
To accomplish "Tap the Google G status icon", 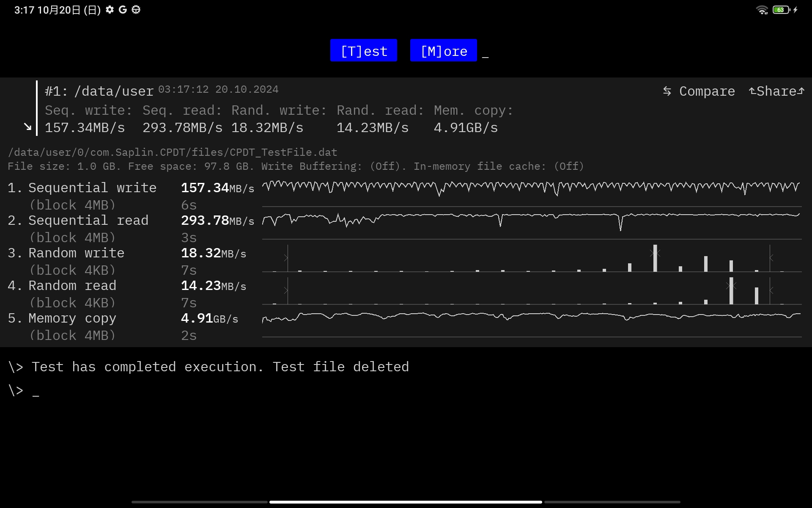I will (123, 10).
